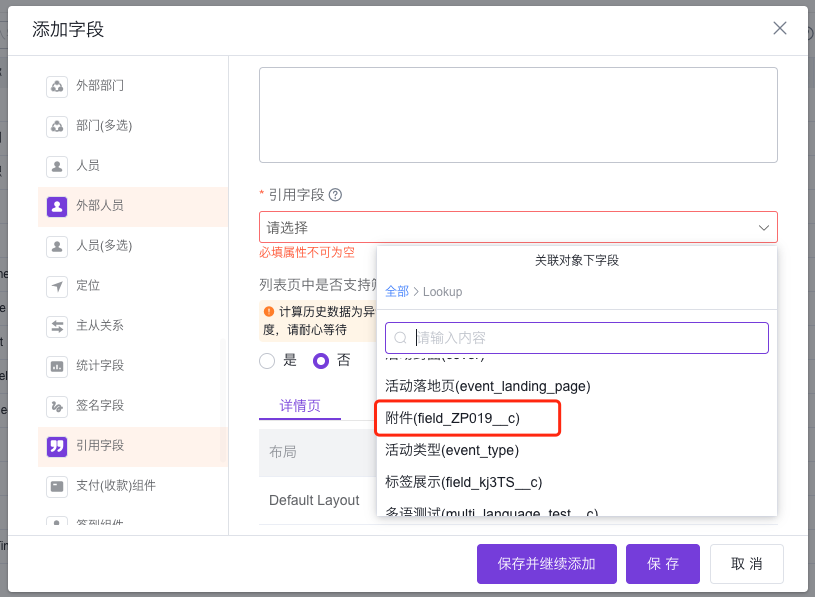815x597 pixels.
Task: Click the 请输入内容 search input
Action: 576,338
